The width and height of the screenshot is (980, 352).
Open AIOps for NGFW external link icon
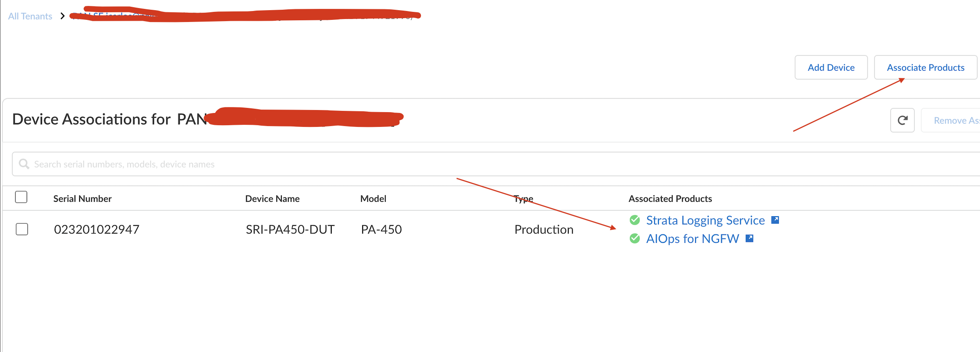tap(749, 239)
